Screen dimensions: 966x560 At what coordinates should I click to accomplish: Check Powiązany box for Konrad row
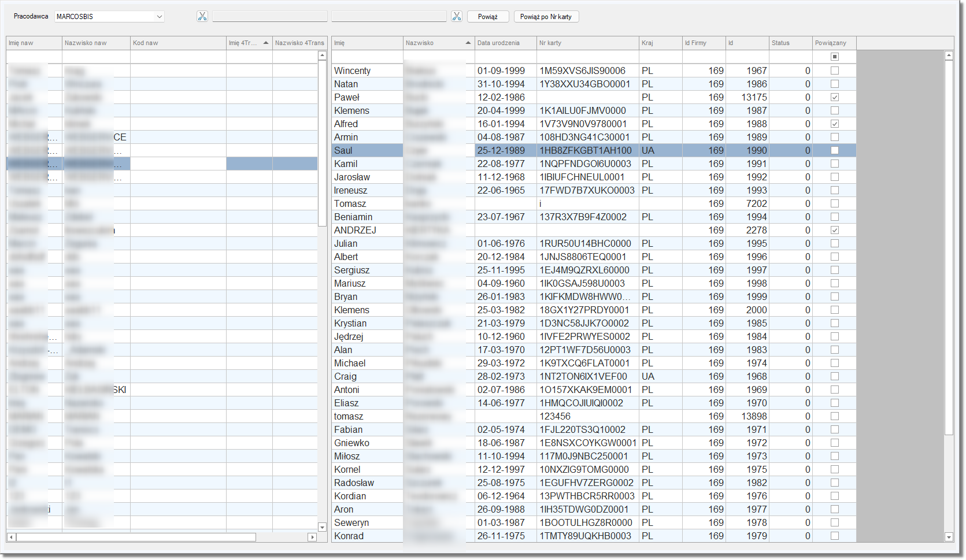tap(834, 536)
